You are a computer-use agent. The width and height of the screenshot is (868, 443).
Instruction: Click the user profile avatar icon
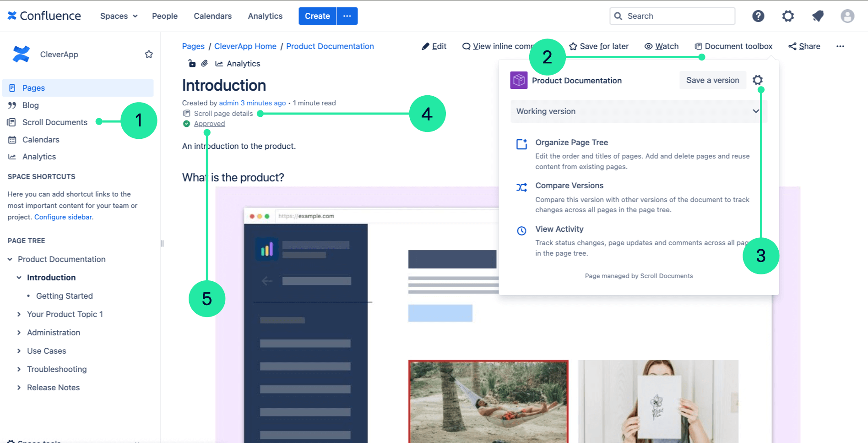pyautogui.click(x=847, y=16)
